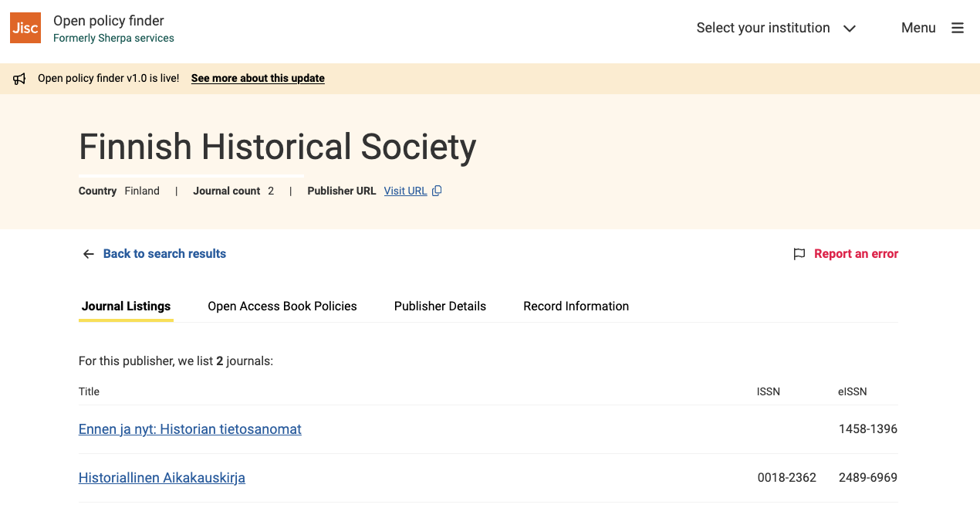The height and width of the screenshot is (525, 980).
Task: Click the Open policy finder v1.0 is live text
Action: (x=109, y=78)
